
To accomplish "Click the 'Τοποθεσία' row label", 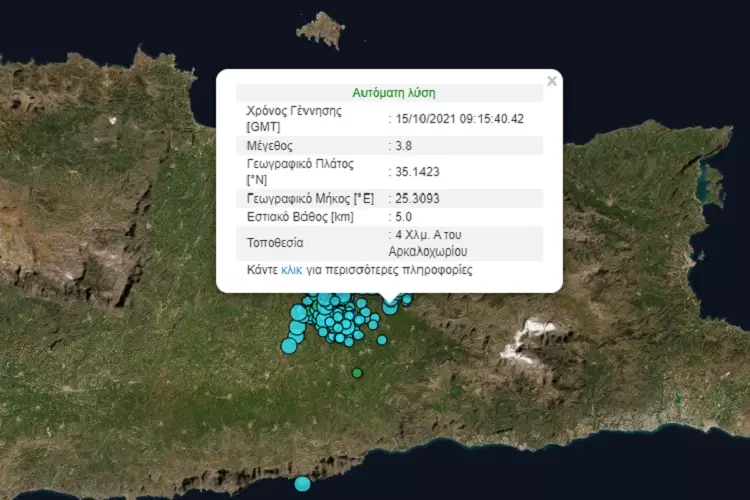I will coord(276,242).
